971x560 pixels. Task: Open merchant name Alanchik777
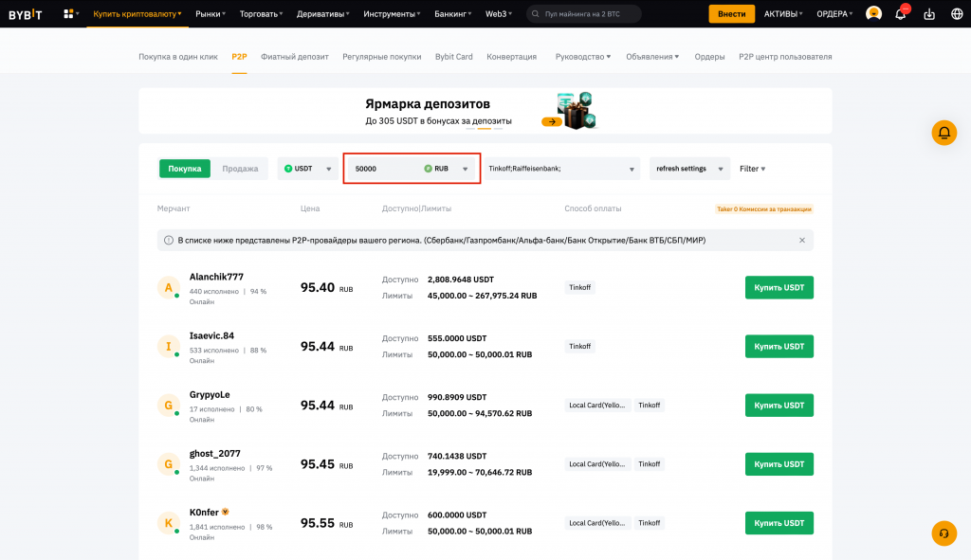tap(216, 277)
